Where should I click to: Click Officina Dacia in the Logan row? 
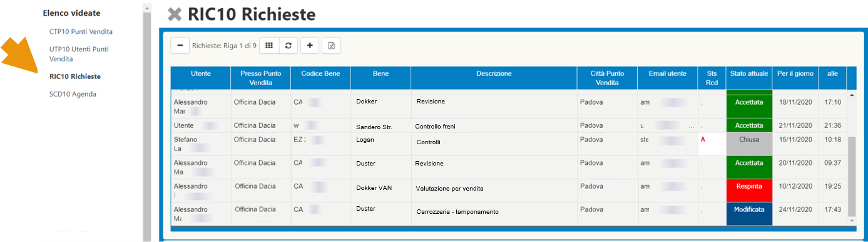[x=255, y=140]
